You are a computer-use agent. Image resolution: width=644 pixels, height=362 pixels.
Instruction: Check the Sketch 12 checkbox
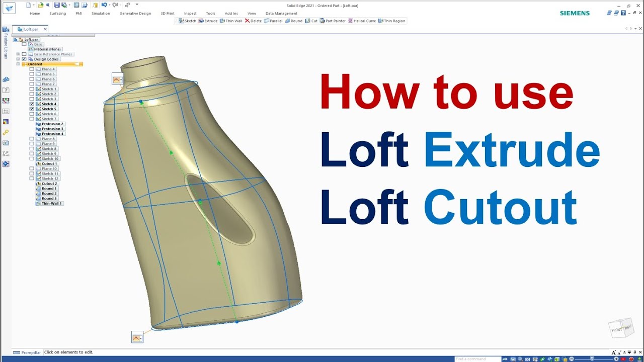32,178
